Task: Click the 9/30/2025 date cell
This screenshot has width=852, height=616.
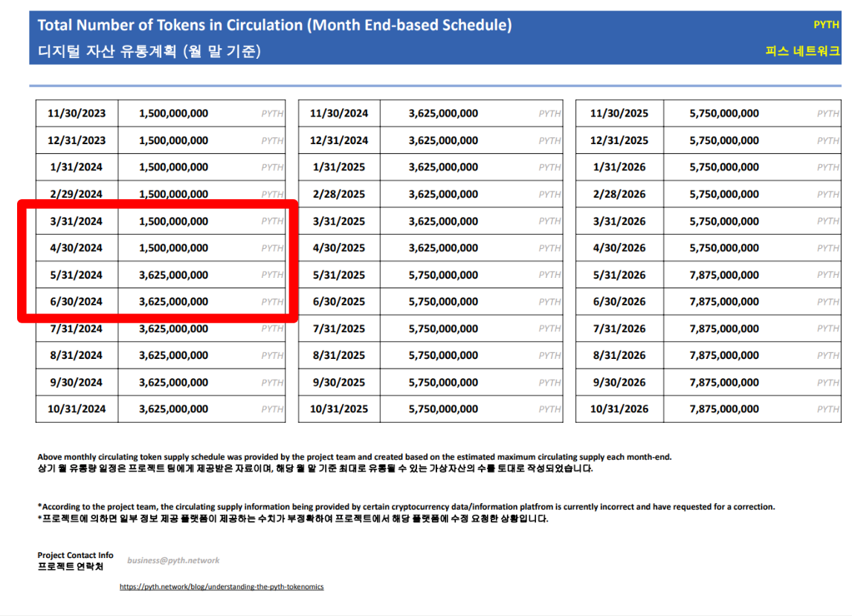Action: coord(339,383)
